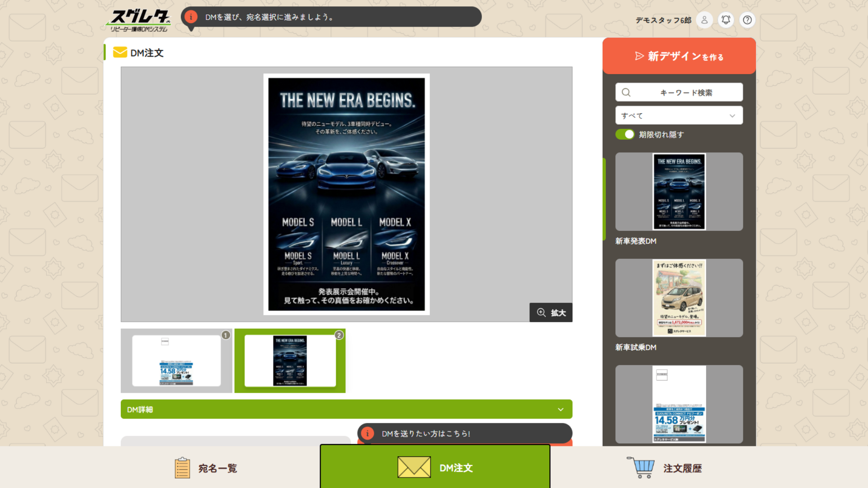Click the search magnifier icon
Screen dimensions: 868x488
pos(626,93)
